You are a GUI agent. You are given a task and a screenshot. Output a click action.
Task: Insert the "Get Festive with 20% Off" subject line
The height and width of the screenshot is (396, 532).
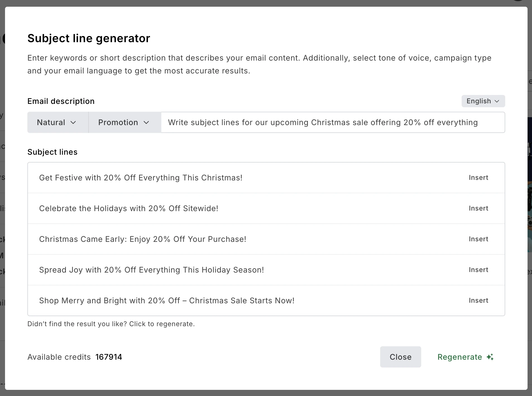478,178
